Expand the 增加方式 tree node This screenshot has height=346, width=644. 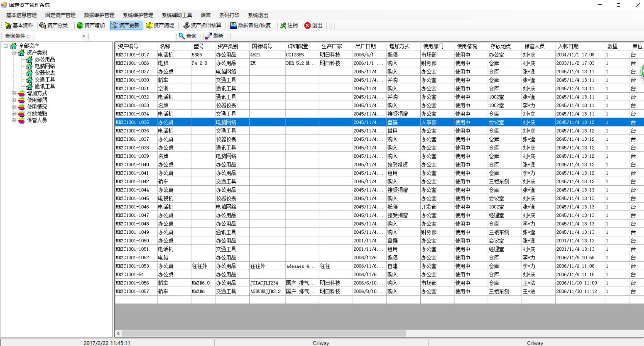click(x=14, y=93)
